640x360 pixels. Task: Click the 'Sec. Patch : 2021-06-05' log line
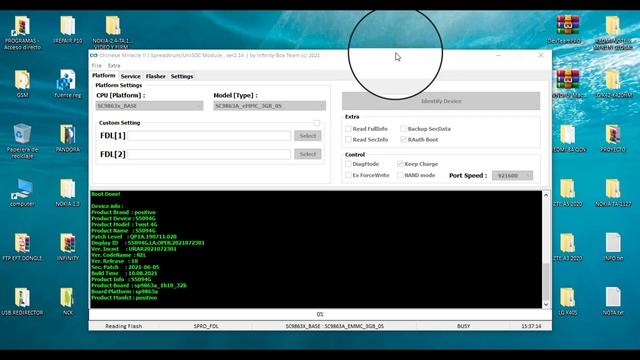[x=125, y=267]
